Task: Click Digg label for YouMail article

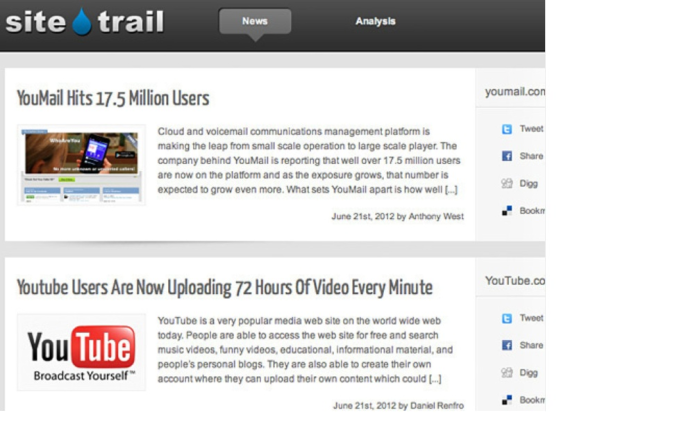Action: pyautogui.click(x=529, y=184)
